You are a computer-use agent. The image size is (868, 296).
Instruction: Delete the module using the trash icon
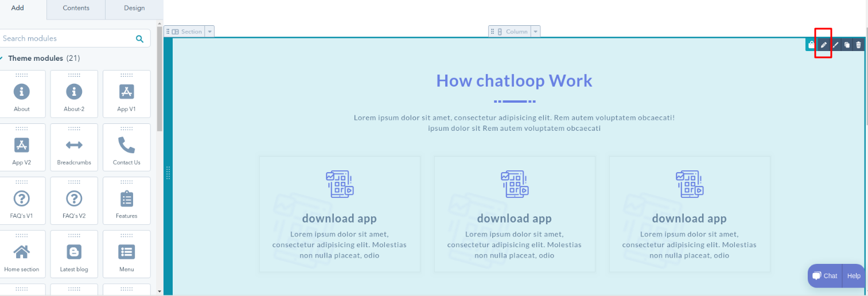tap(859, 45)
